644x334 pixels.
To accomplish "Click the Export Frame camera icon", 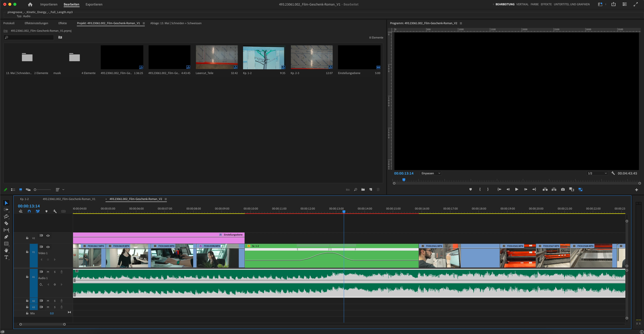I will [x=563, y=190].
